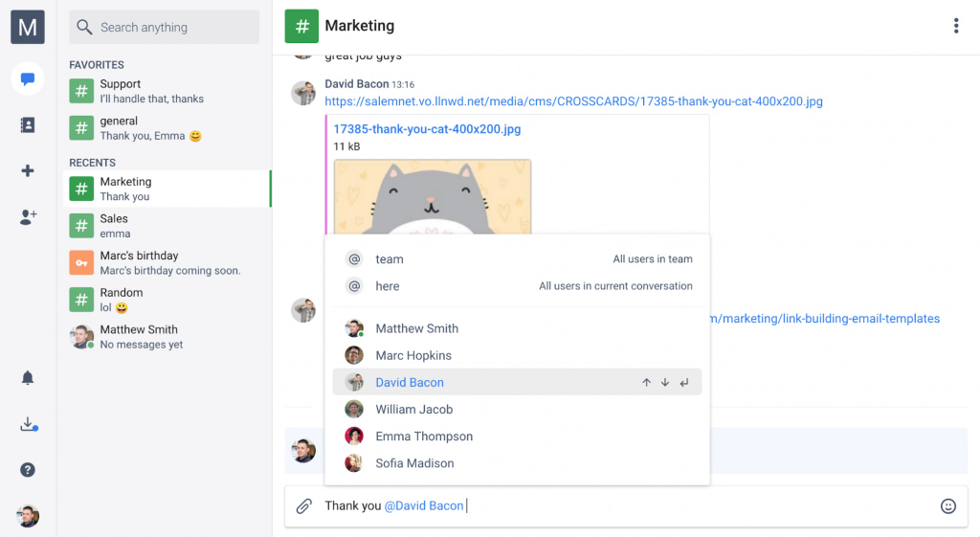Open the emoji picker smiley icon
Screen dimensions: 980x537
pos(947,506)
